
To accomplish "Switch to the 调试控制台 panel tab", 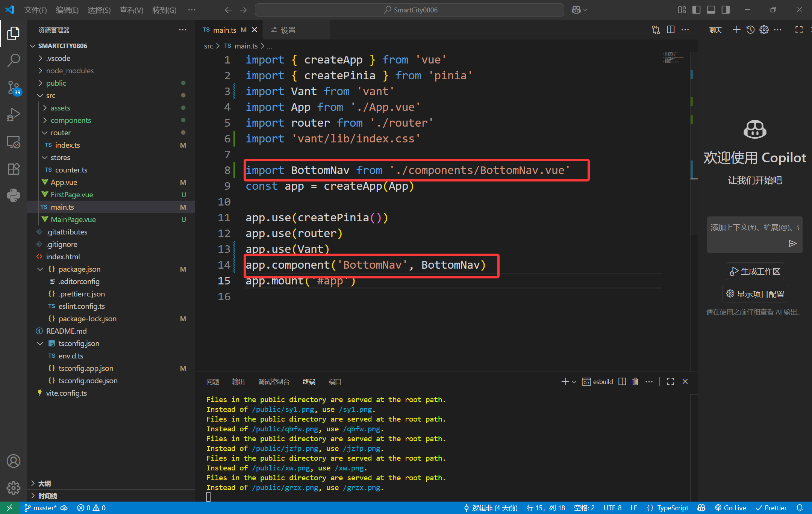I will coord(274,381).
